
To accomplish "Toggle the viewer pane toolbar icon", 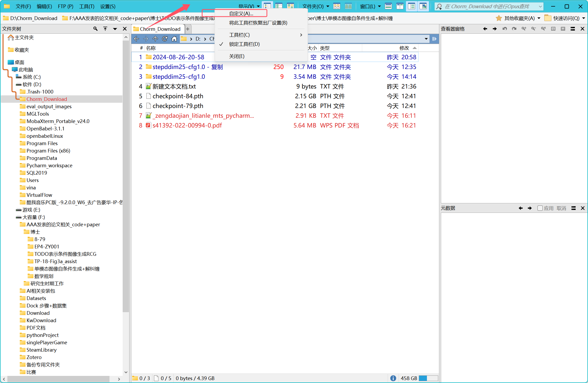I will (423, 6).
